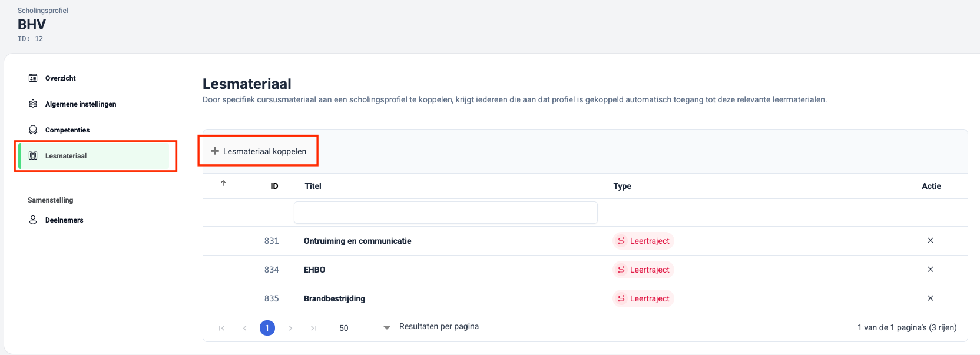
Task: Focus the Titel filter input field
Action: [445, 213]
